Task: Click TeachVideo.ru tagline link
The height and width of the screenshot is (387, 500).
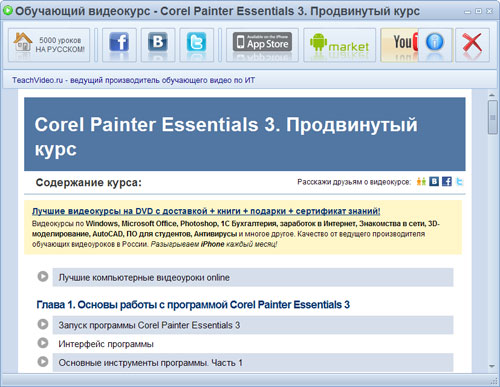Action: [x=133, y=80]
